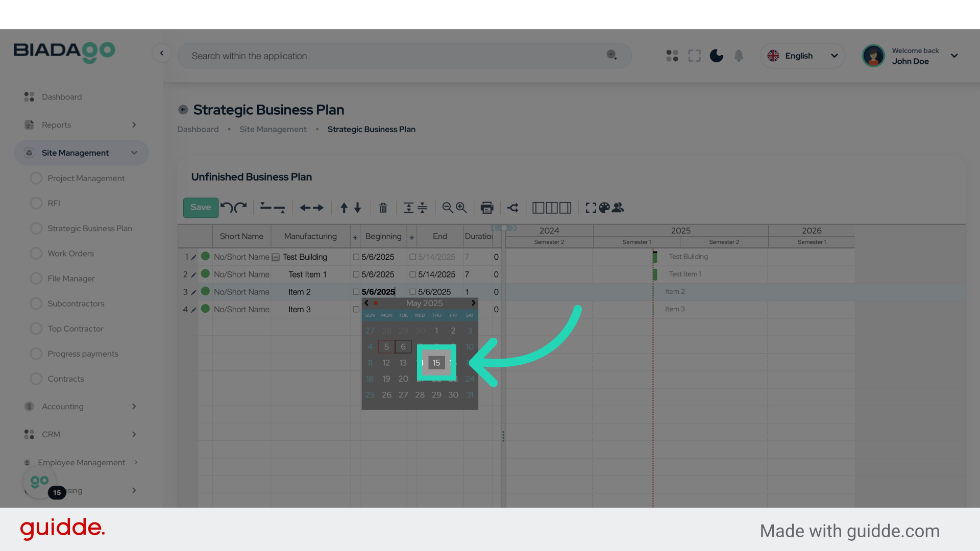Open Work Orders in sidebar
The image size is (980, 551).
tap(70, 254)
